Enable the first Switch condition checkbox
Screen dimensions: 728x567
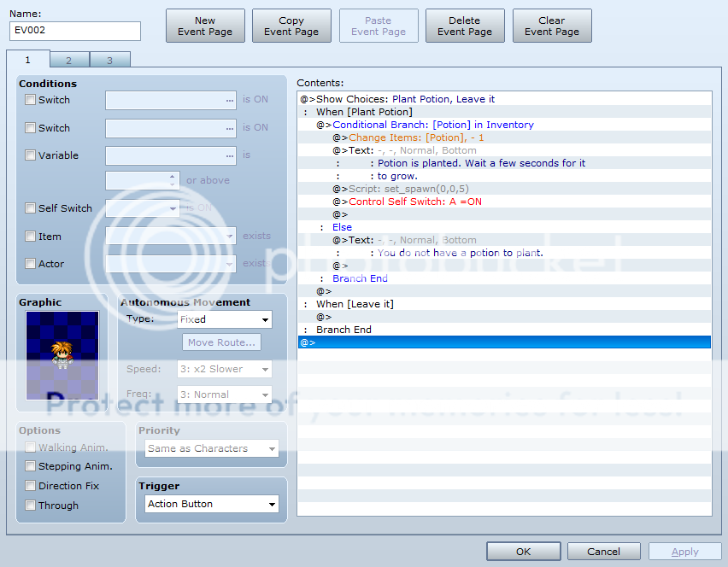point(31,100)
